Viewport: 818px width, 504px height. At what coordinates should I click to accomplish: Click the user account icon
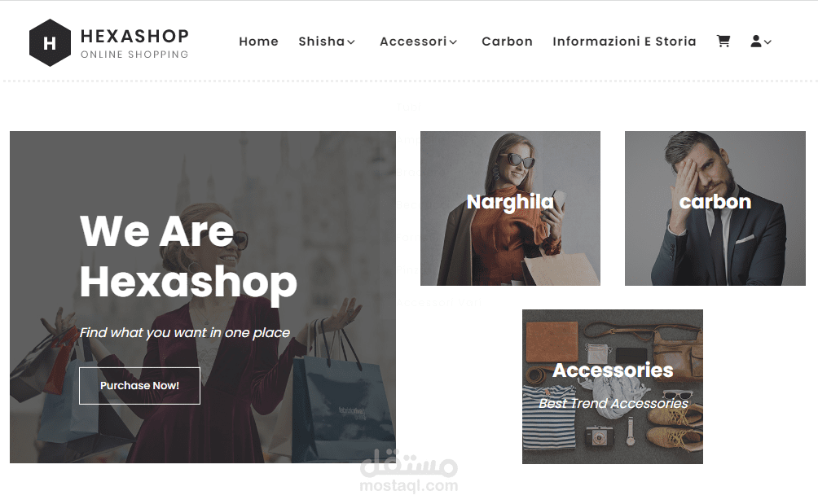[x=755, y=42]
